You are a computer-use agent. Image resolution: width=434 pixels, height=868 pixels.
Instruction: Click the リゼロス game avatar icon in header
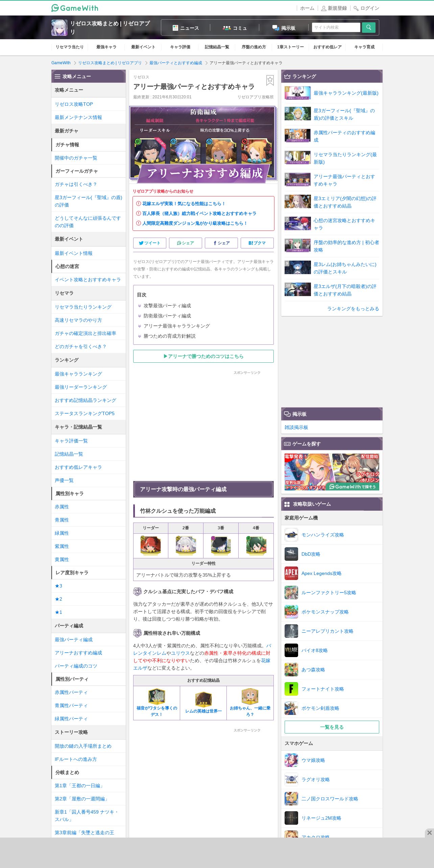point(59,27)
